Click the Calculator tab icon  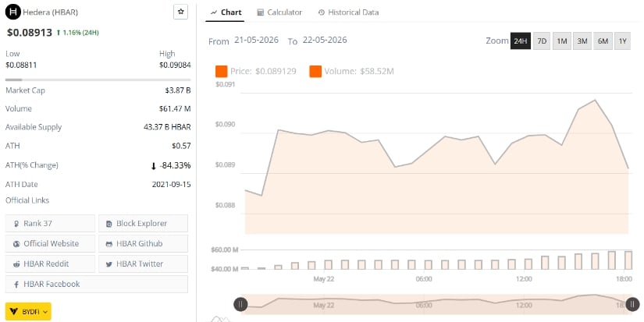click(x=261, y=12)
